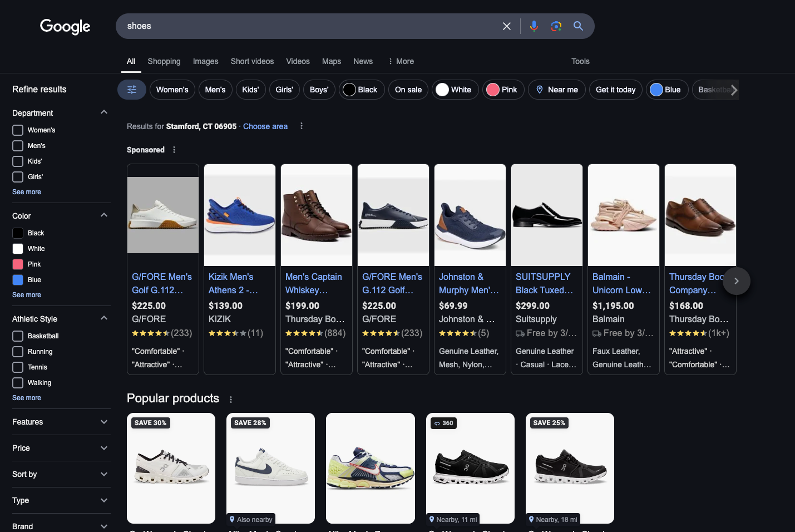Go to the Google logo homepage
795x532 pixels.
click(x=65, y=26)
